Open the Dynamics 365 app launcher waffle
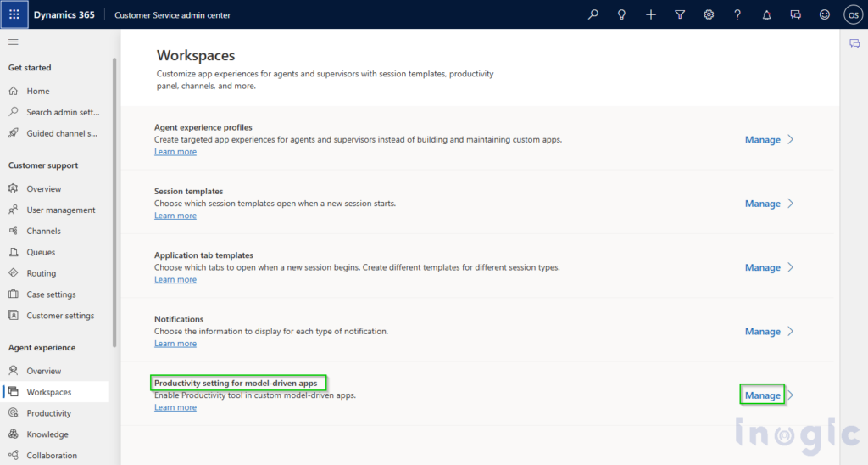The image size is (868, 465). point(14,14)
